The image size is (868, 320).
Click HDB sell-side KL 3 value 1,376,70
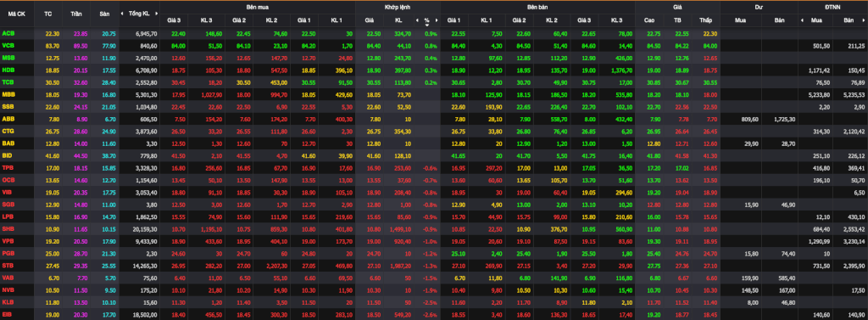pos(621,70)
